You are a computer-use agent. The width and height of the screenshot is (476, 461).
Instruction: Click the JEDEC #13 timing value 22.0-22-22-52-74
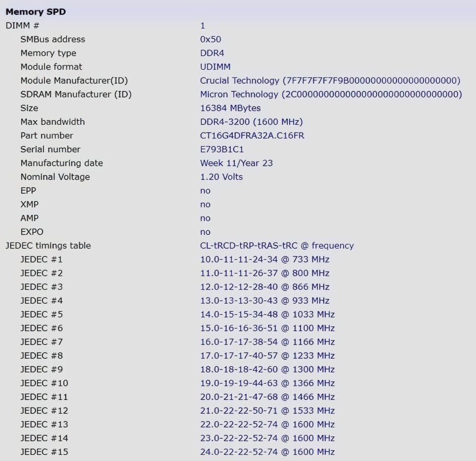tap(239, 424)
